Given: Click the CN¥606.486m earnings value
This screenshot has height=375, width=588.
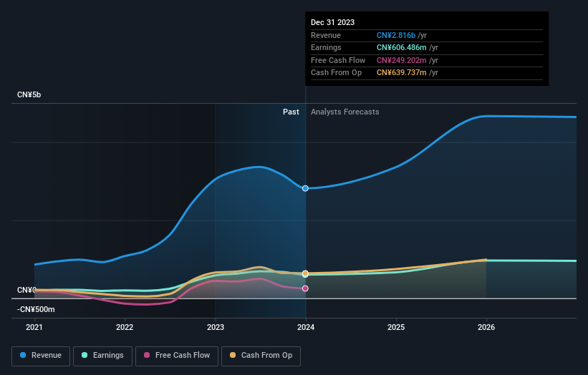Looking at the screenshot, I should 402,47.
